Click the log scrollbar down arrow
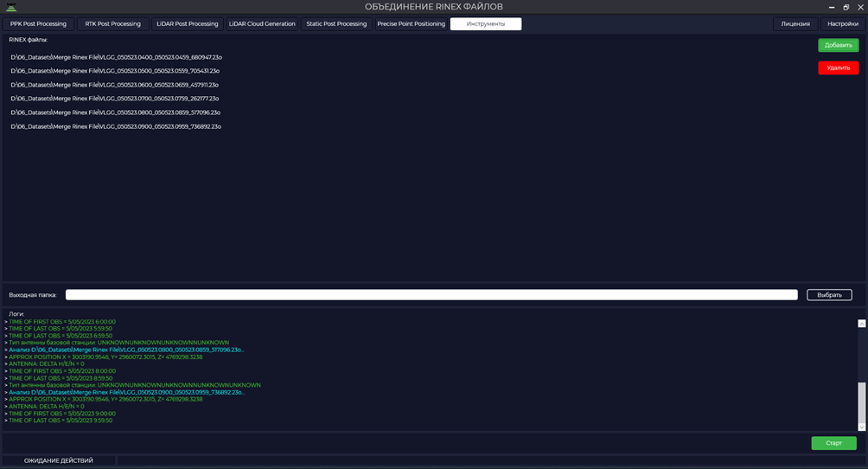Viewport: 868px width, 469px height. [x=861, y=427]
